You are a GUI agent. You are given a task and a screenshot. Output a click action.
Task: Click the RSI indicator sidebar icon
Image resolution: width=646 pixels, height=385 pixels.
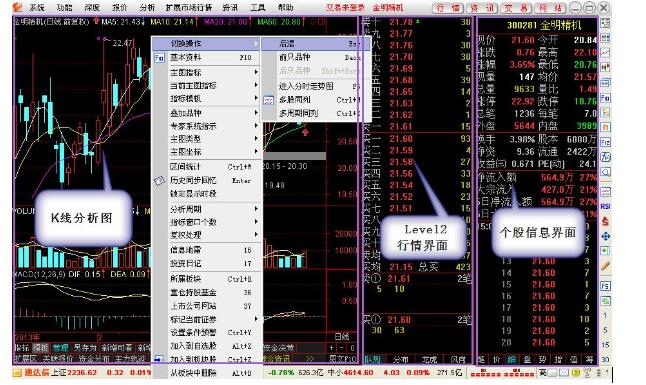click(605, 207)
